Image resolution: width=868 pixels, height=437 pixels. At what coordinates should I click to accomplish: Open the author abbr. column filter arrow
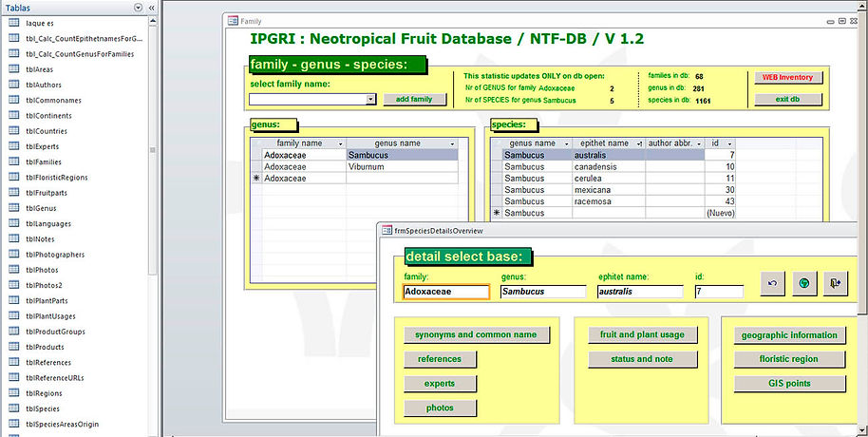pyautogui.click(x=699, y=143)
